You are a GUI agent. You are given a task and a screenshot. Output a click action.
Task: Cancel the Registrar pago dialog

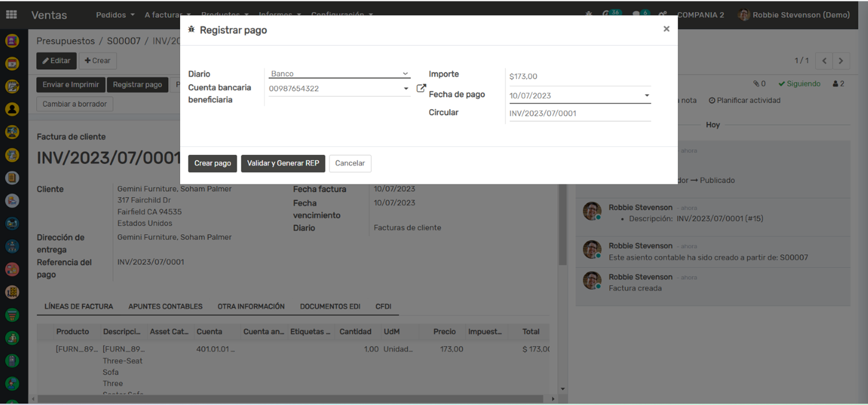350,163
